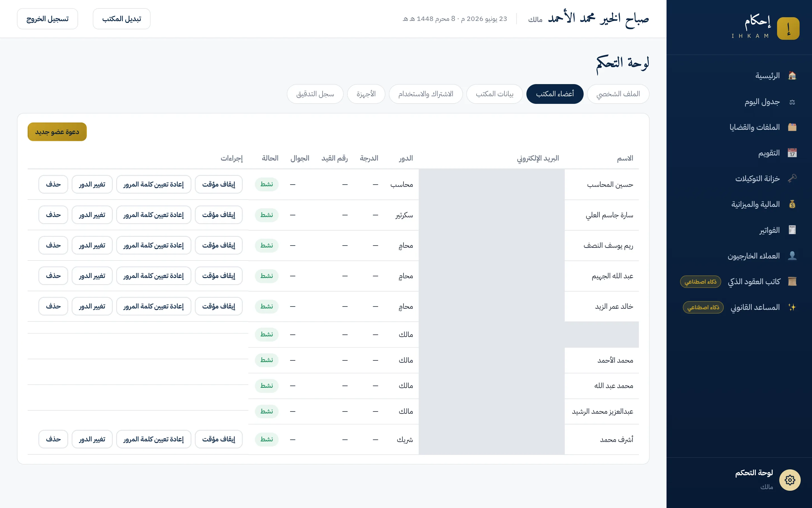Click sparkle icon for المساعد القانوني

(x=792, y=307)
